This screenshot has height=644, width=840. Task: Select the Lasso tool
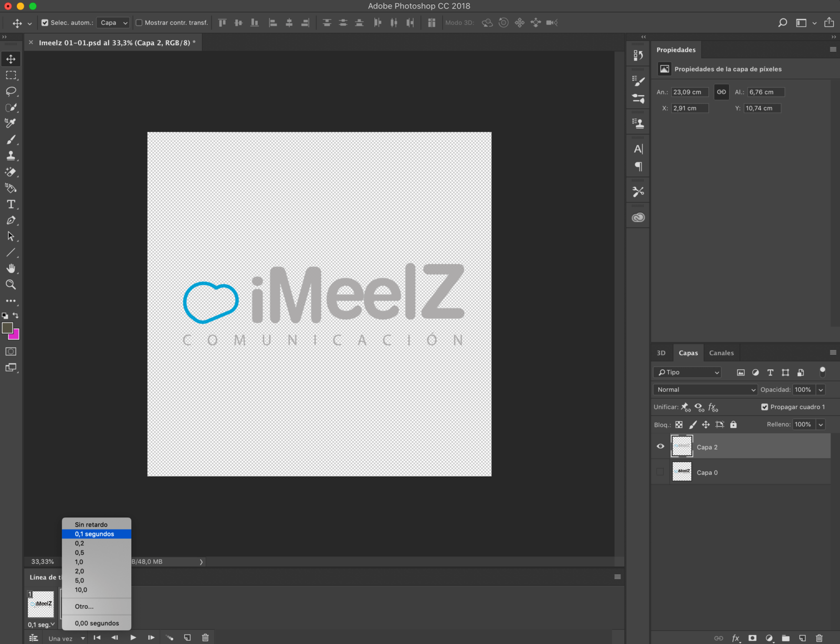[x=11, y=91]
